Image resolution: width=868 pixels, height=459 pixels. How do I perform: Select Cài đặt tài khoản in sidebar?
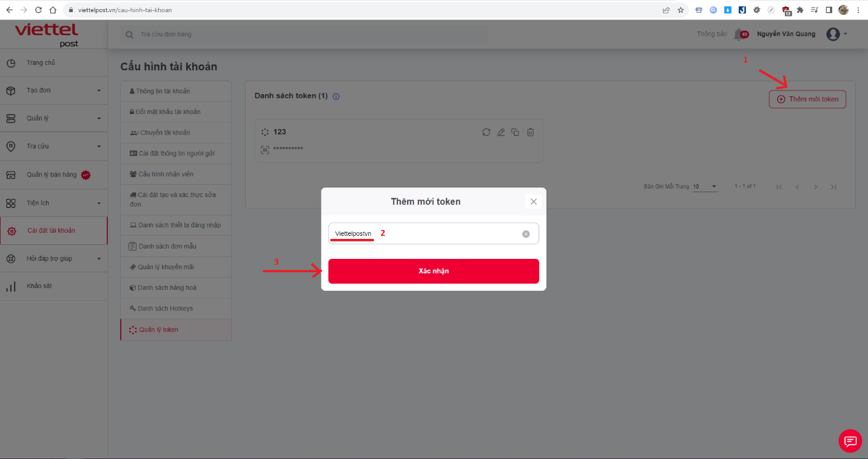tap(53, 230)
